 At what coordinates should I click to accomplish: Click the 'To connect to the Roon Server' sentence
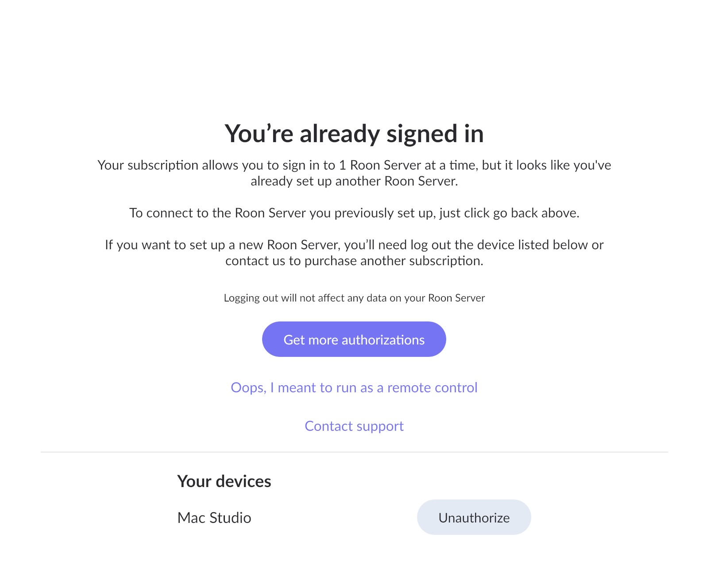click(x=354, y=213)
